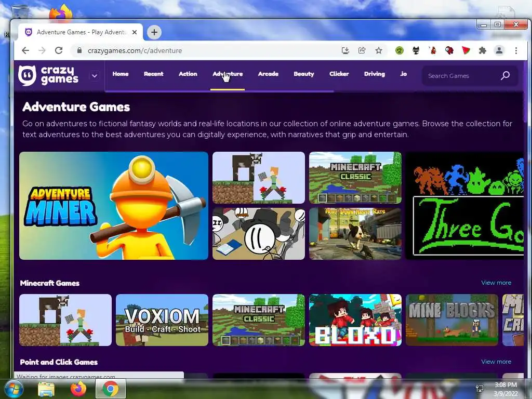This screenshot has height=399, width=532.
Task: Reload the page with the refresh icon
Action: [59, 50]
